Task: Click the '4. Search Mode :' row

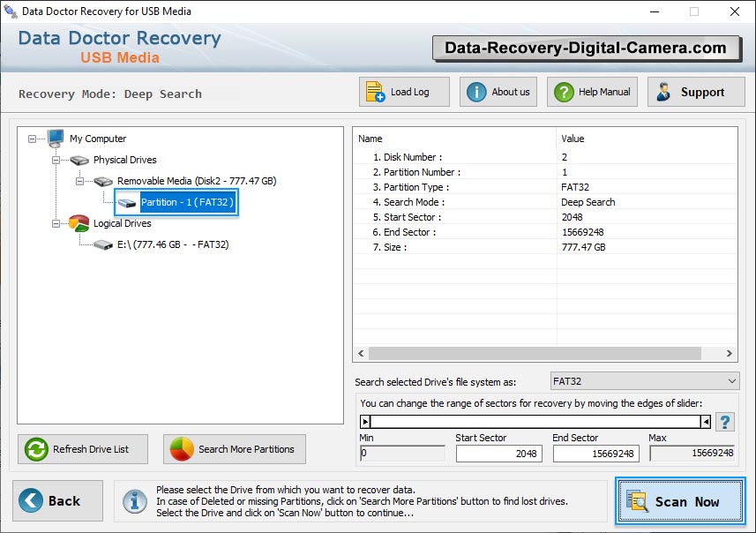Action: point(545,202)
